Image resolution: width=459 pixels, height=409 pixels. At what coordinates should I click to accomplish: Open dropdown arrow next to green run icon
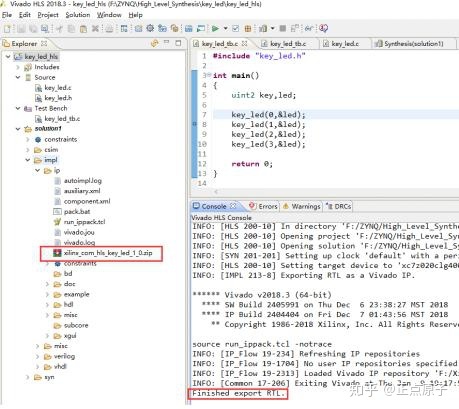(x=225, y=29)
